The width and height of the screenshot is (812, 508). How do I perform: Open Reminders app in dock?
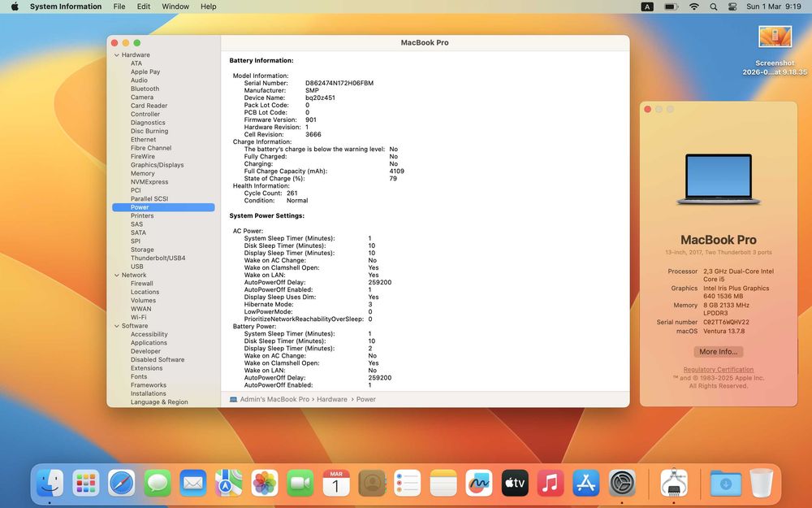[408, 483]
